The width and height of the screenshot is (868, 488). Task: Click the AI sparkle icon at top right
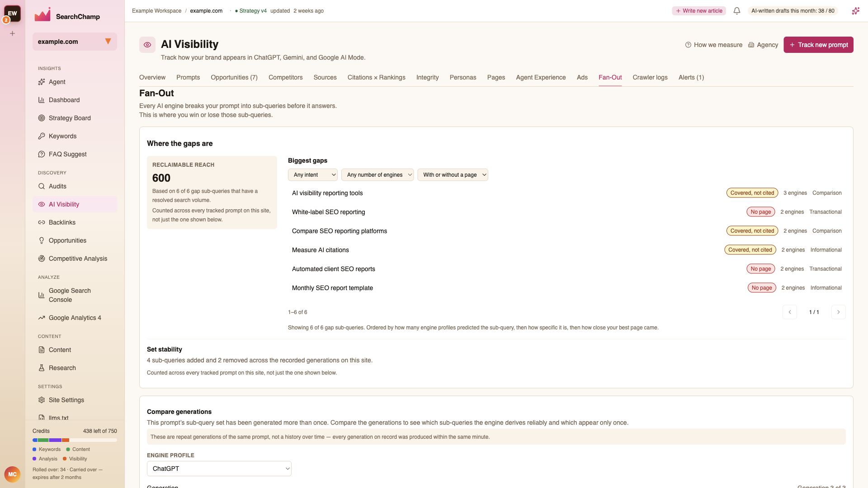coord(855,11)
